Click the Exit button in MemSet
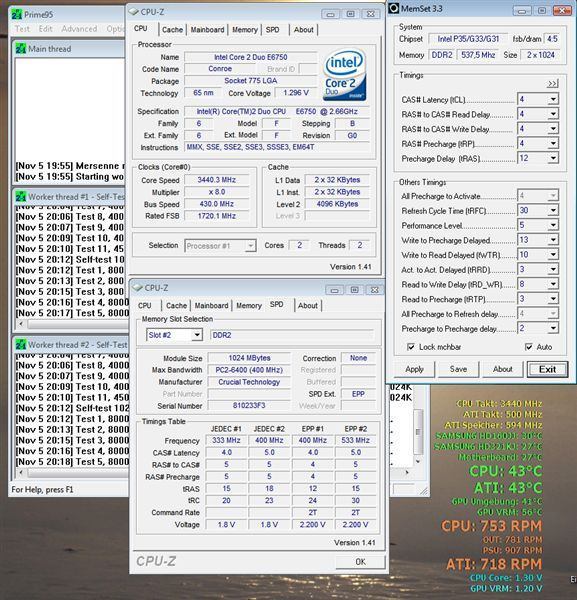This screenshot has height=600, width=577. pyautogui.click(x=547, y=369)
